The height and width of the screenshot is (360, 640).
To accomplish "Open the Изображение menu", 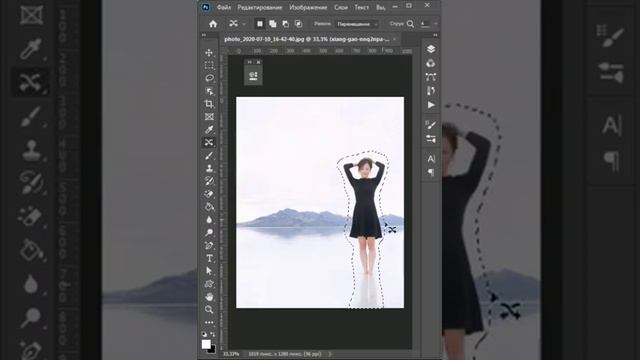I will pos(308,7).
